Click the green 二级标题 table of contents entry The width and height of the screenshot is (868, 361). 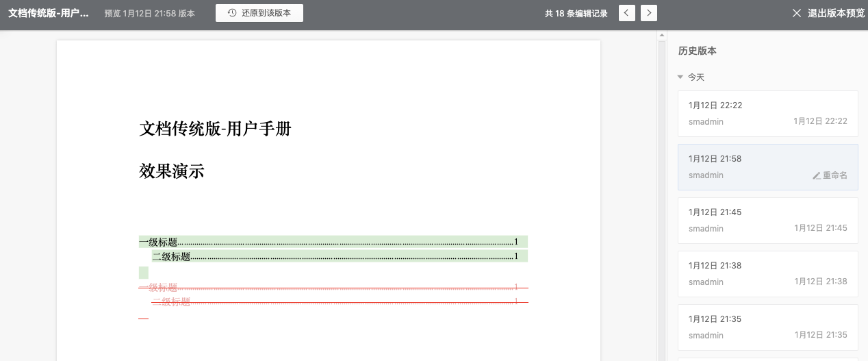(340, 256)
